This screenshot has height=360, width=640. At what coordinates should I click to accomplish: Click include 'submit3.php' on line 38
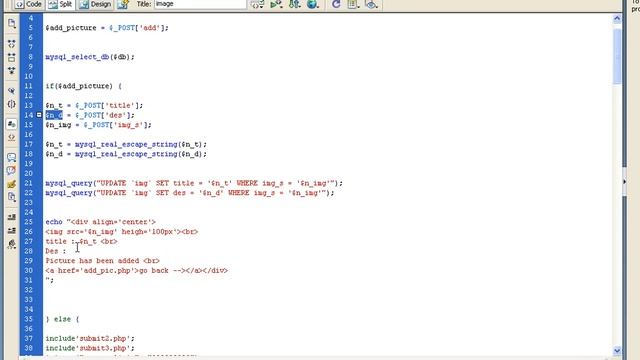pyautogui.click(x=90, y=349)
